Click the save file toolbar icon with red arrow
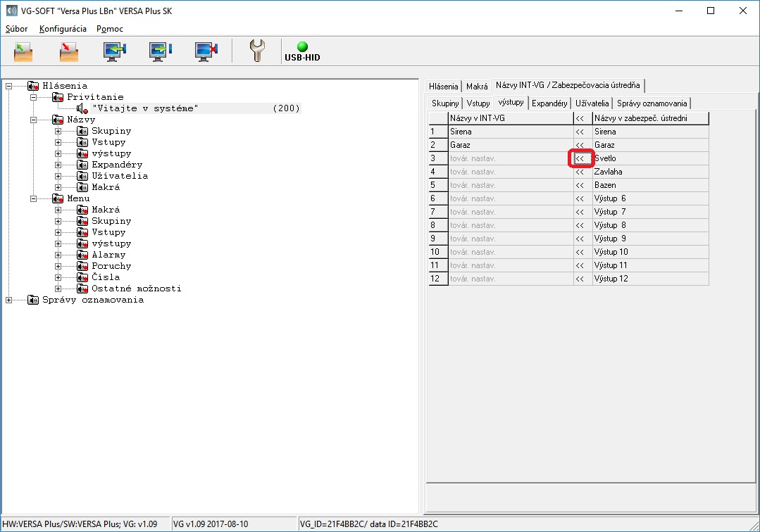The height and width of the screenshot is (532, 760). pos(68,51)
